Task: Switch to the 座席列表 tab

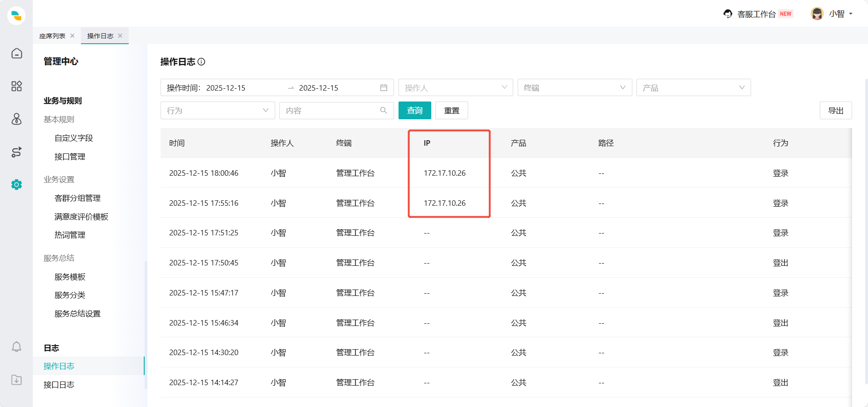Action: (52, 36)
